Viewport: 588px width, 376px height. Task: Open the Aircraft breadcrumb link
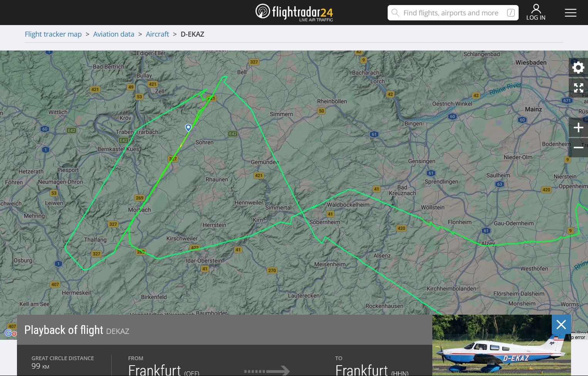click(157, 34)
